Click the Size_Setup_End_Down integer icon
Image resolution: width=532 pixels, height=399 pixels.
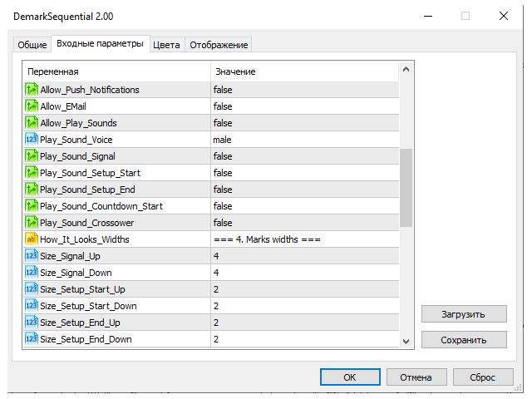coord(32,339)
